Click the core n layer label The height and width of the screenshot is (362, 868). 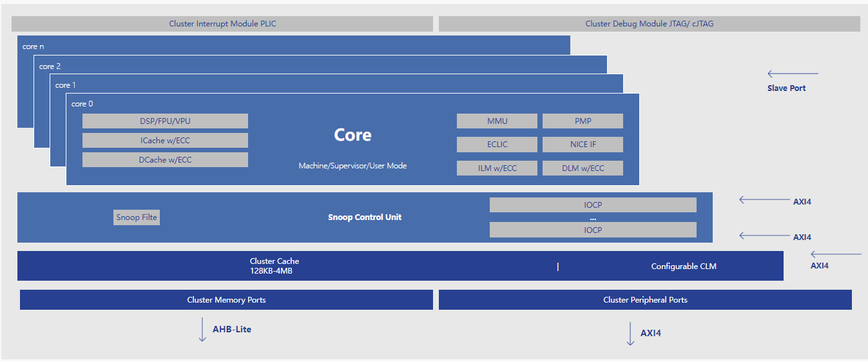pos(33,46)
